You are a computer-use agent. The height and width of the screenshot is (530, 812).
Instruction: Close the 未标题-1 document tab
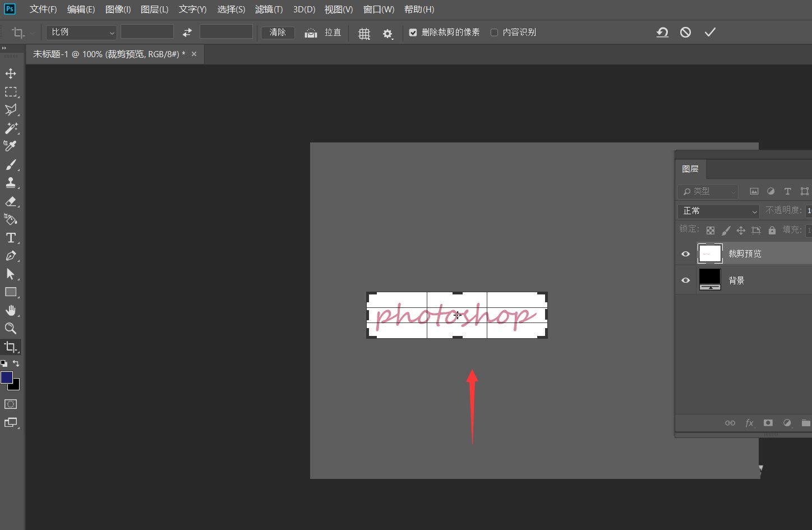coord(194,54)
